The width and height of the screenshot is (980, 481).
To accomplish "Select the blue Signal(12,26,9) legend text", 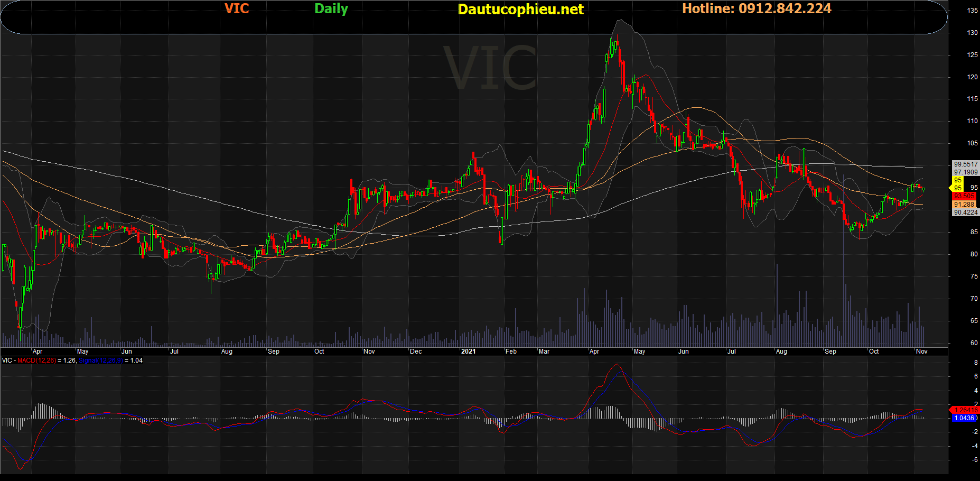I will (100, 360).
